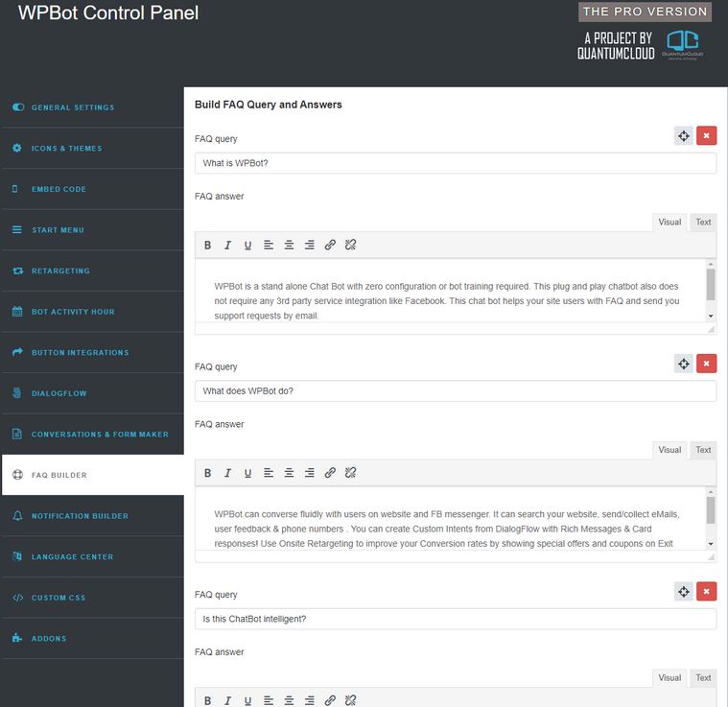Switch second FAQ editor to Visual tab

click(x=669, y=450)
